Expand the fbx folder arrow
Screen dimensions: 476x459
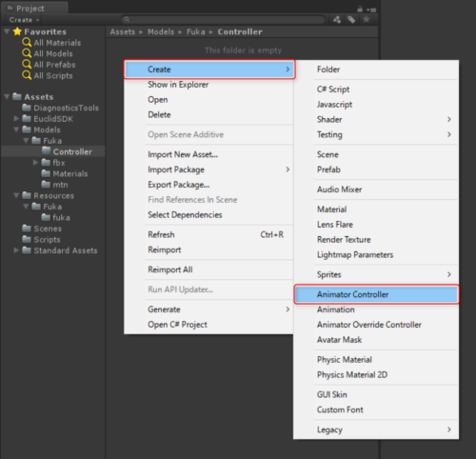click(35, 162)
